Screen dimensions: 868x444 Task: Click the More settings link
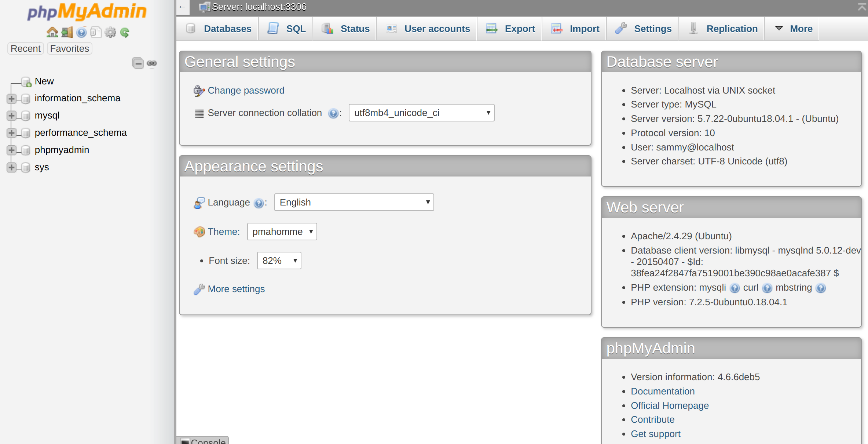tap(236, 289)
